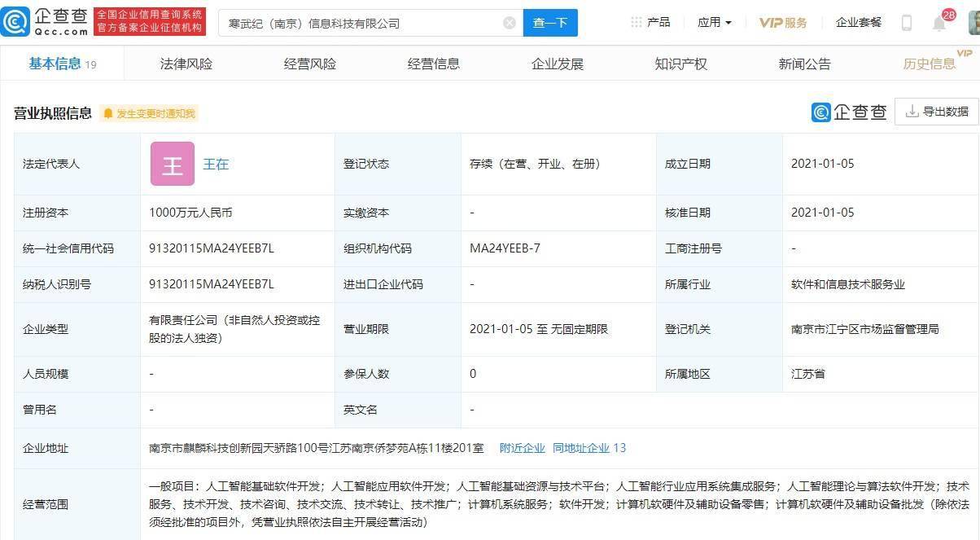The width and height of the screenshot is (980, 540).
Task: Click the change-notification bell tag
Action: 149,113
